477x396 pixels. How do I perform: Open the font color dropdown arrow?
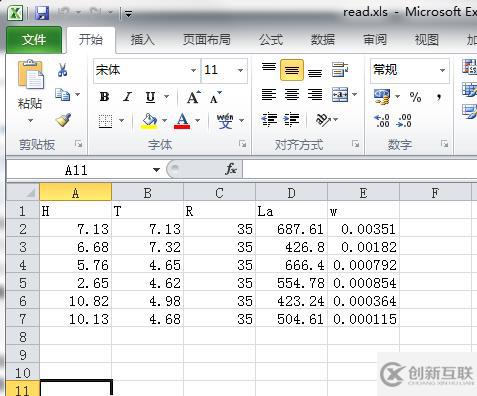pos(198,120)
